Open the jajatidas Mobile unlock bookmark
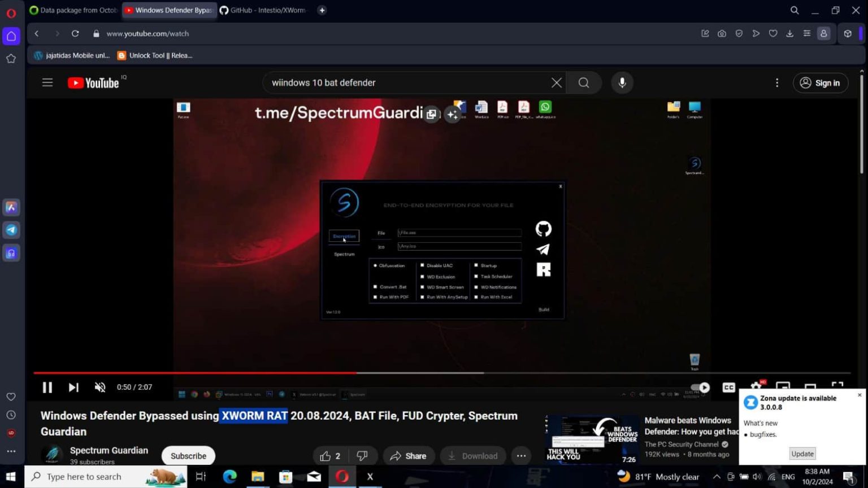The width and height of the screenshot is (868, 488). point(72,55)
